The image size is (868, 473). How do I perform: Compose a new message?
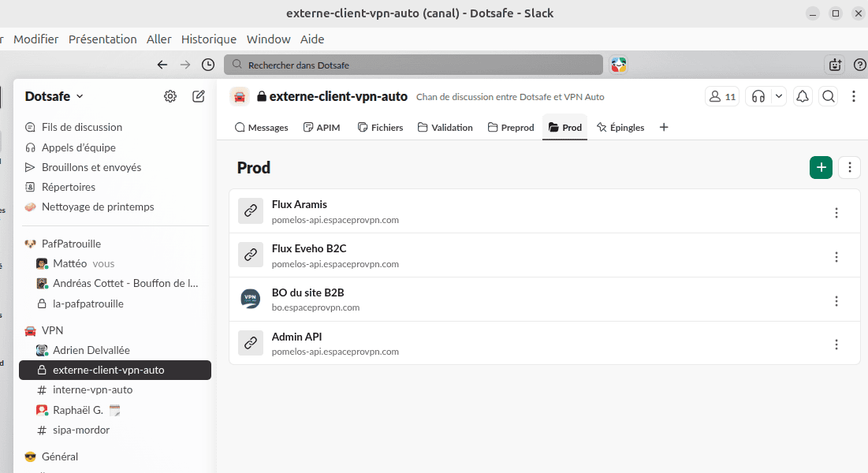click(x=198, y=96)
